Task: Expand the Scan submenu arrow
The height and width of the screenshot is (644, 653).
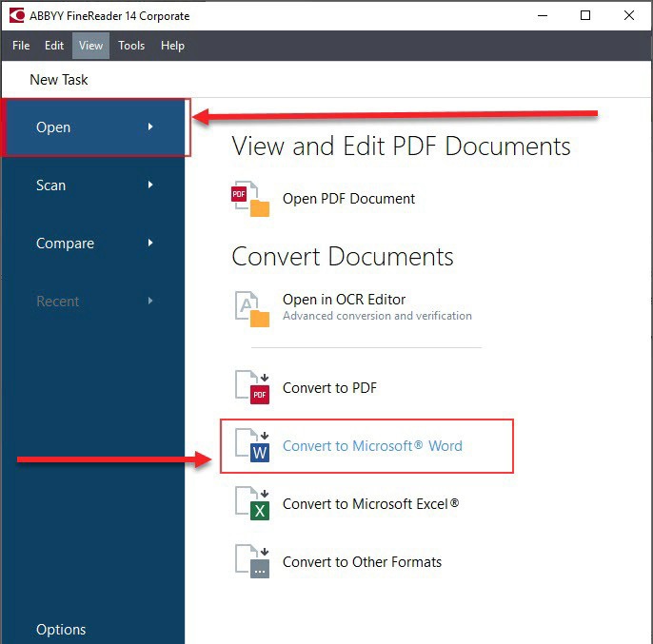Action: coord(150,185)
